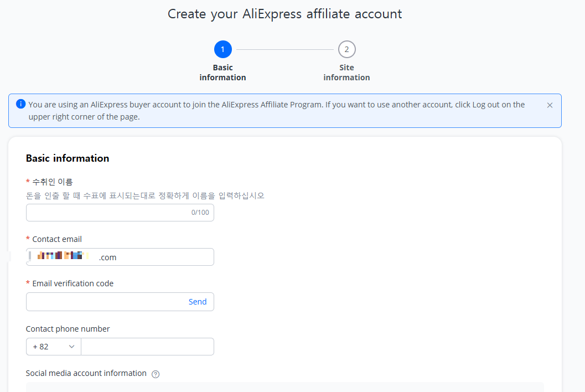This screenshot has width=585, height=392.
Task: Select the blue numbered badge for Basic information
Action: (x=222, y=49)
